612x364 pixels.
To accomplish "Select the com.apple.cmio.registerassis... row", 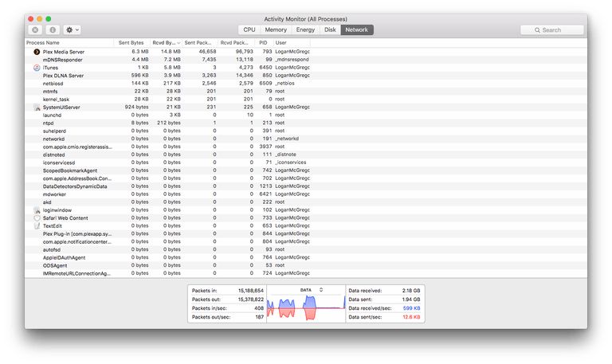I will click(306, 147).
